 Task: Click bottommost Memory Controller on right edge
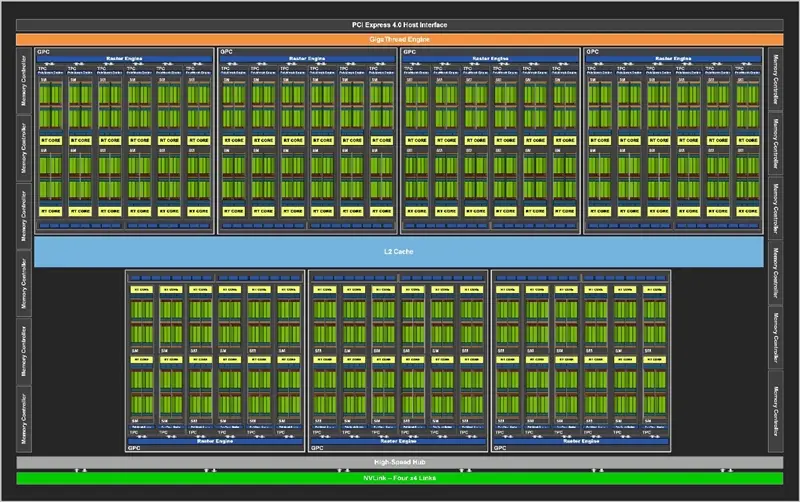click(776, 411)
